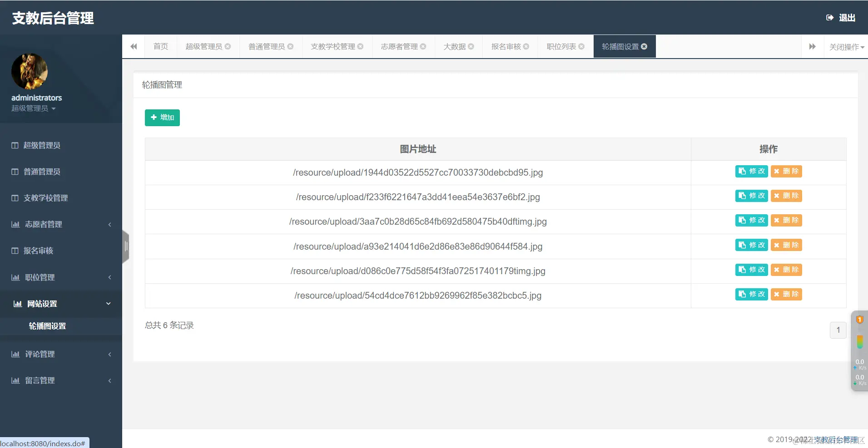Image resolution: width=868 pixels, height=448 pixels.
Task: Close the 超级管理员 tab via its x icon
Action: point(228,46)
